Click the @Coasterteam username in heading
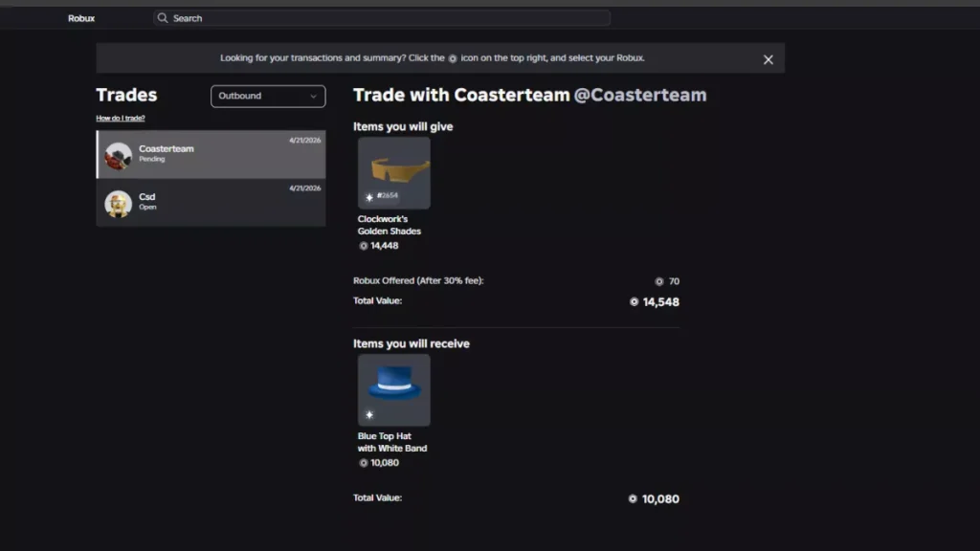980x551 pixels. point(640,95)
